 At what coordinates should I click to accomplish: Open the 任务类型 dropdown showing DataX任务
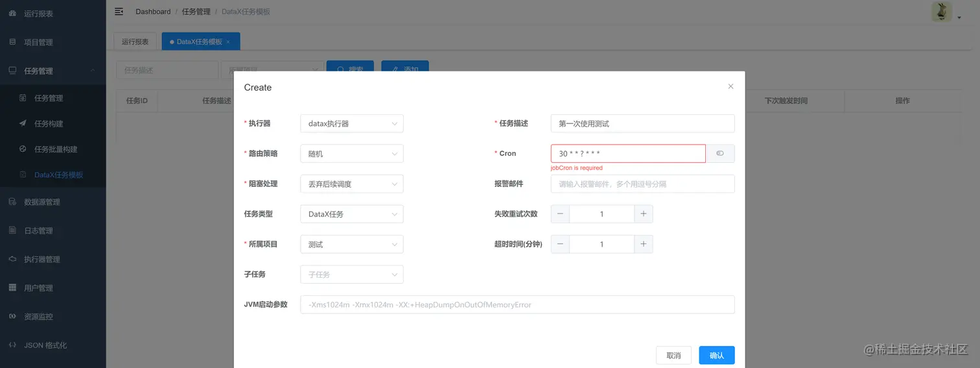[352, 214]
